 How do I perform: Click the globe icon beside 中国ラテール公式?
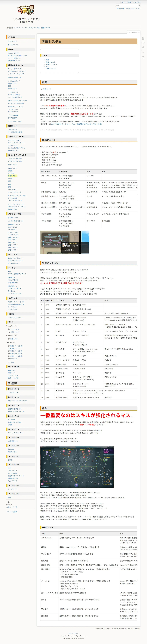click(x=9, y=351)
